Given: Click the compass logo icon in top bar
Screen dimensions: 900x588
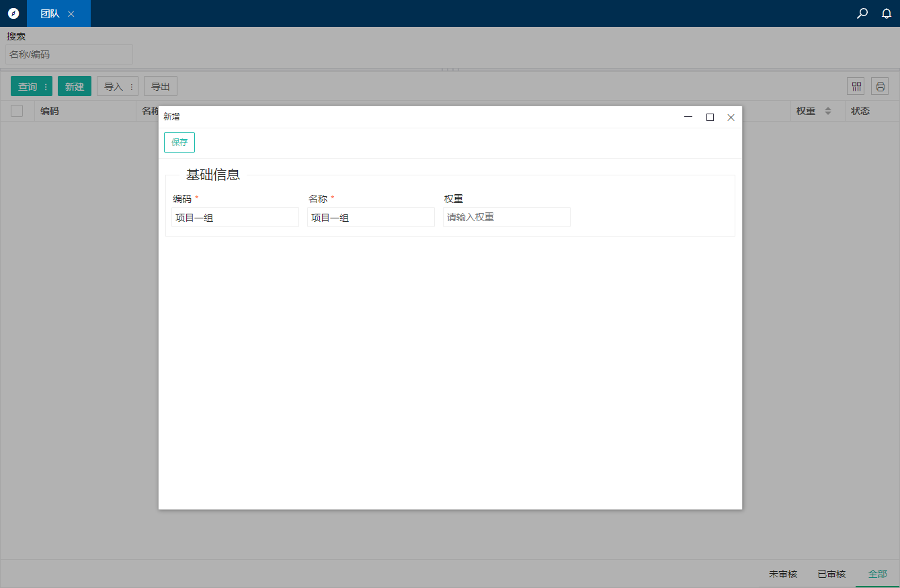Looking at the screenshot, I should [x=13, y=13].
